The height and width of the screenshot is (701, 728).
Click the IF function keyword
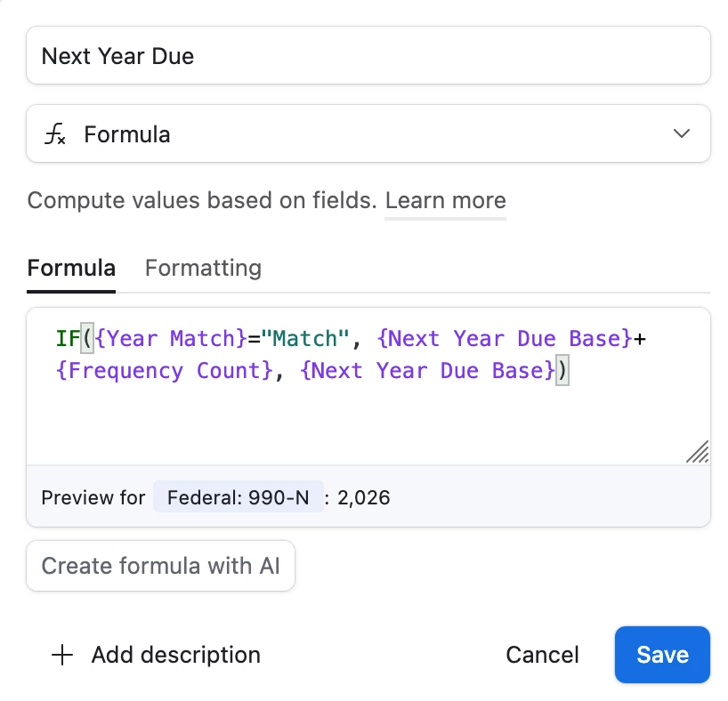[x=68, y=338]
